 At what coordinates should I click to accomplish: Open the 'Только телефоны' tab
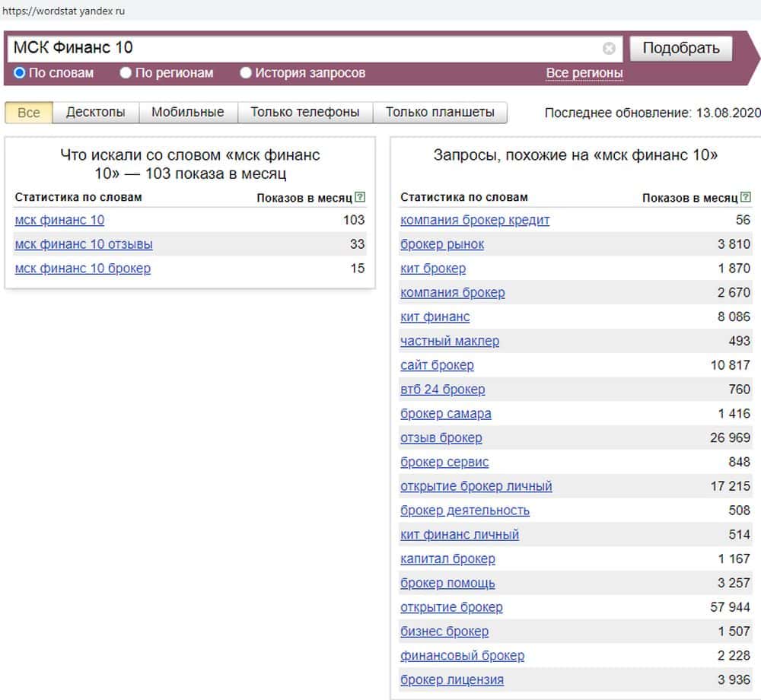pyautogui.click(x=304, y=113)
